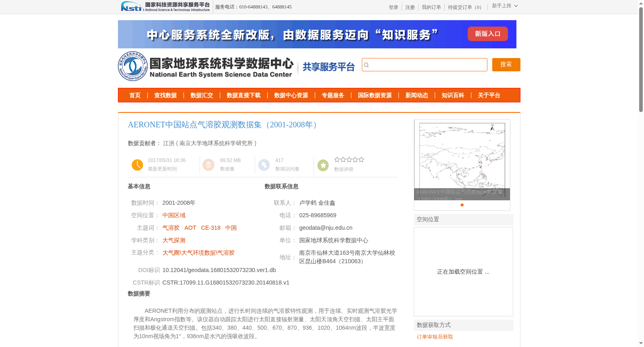Click the 大气圈\大气环境数据\气溶胶 category link
The height and width of the screenshot is (347, 644).
click(x=198, y=253)
